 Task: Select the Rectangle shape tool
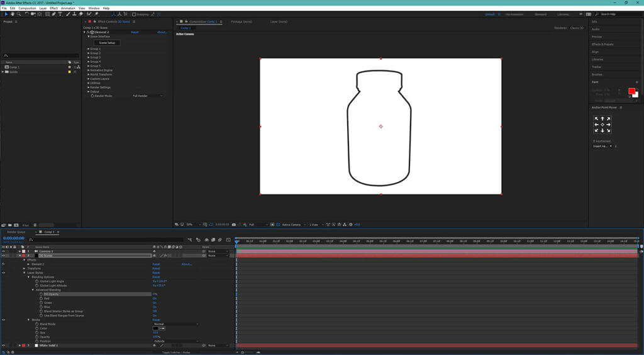[47, 14]
